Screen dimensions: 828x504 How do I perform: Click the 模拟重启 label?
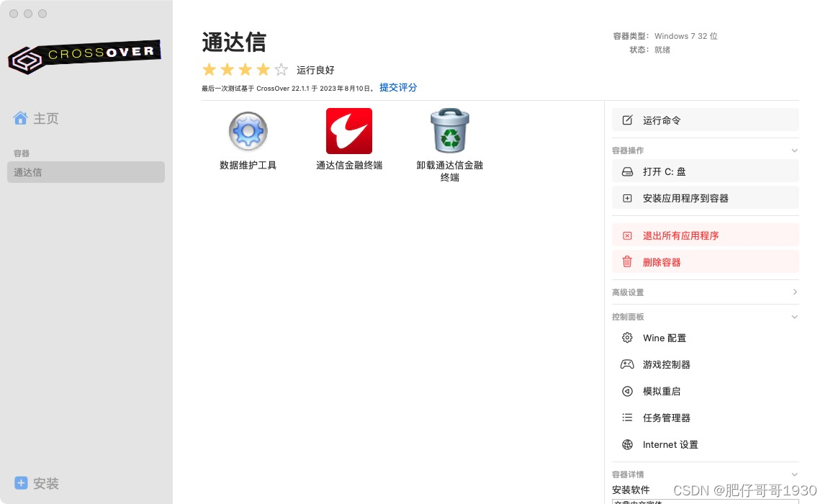662,391
